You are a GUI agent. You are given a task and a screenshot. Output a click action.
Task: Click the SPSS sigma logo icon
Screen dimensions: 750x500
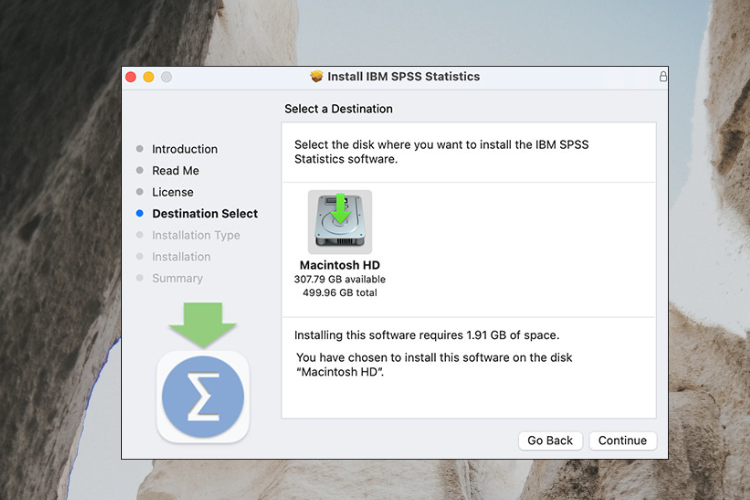[203, 397]
